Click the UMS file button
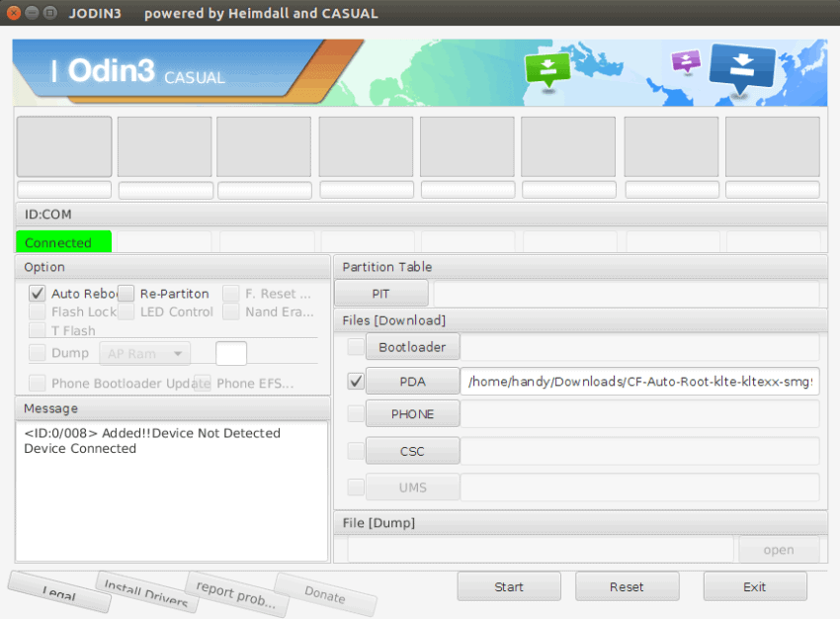This screenshot has width=840, height=620. click(412, 487)
